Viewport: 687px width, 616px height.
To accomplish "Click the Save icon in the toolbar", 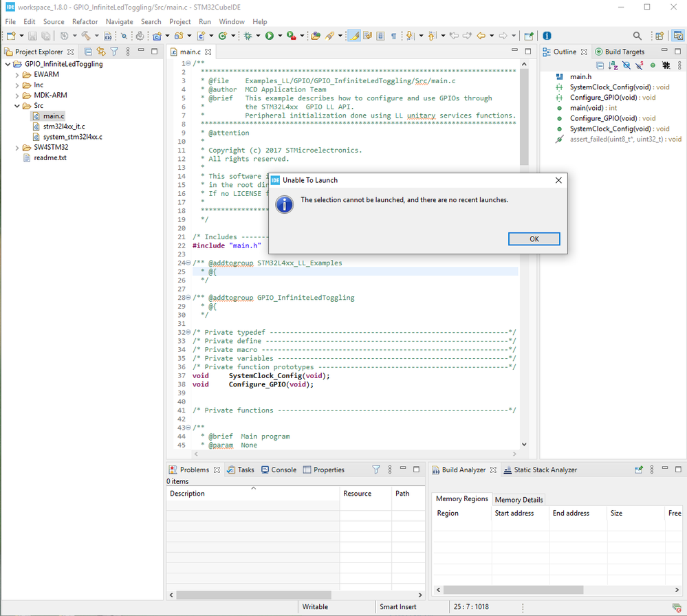I will [32, 36].
